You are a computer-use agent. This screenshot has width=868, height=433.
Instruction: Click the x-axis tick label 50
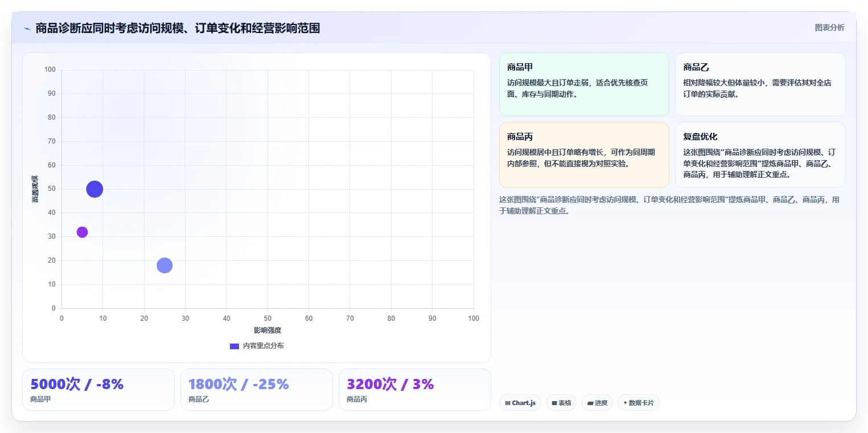point(268,318)
